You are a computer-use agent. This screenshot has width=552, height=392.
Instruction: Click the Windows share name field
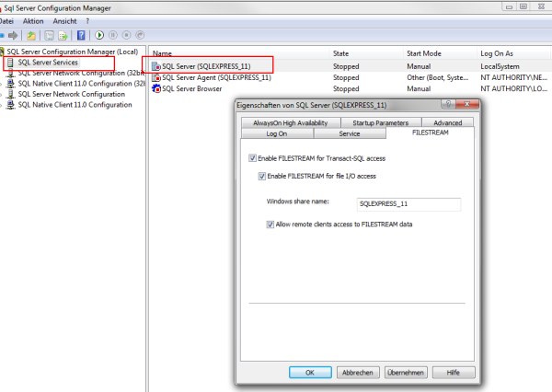click(408, 204)
